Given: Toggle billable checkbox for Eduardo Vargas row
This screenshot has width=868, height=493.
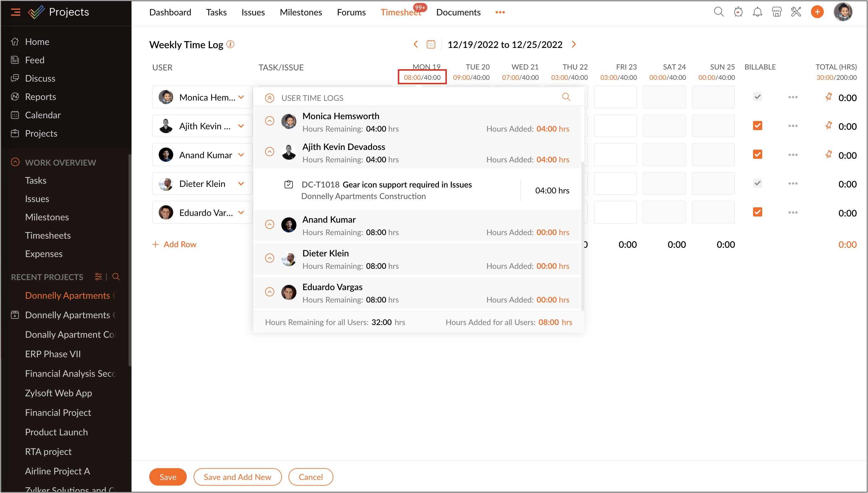Looking at the screenshot, I should (757, 212).
